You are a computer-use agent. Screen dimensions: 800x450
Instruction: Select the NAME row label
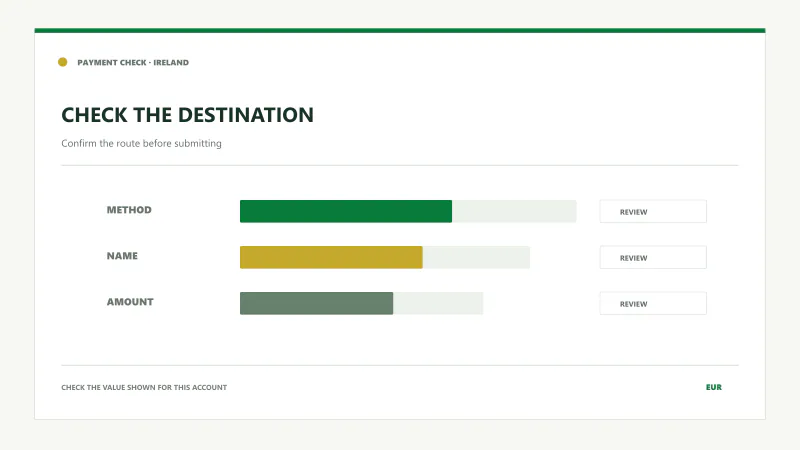[x=122, y=256]
